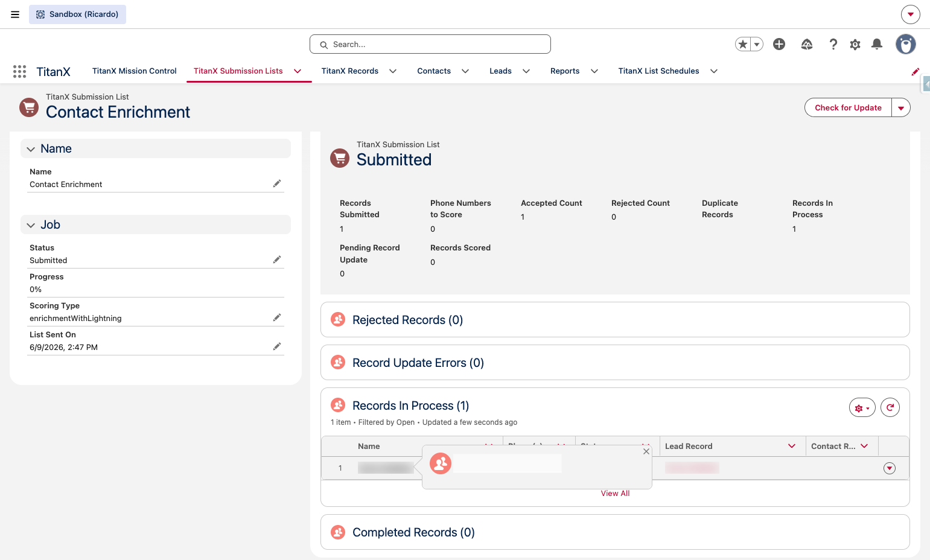Open the top-right corner dropdown arrow
The height and width of the screenshot is (560, 930).
point(911,14)
